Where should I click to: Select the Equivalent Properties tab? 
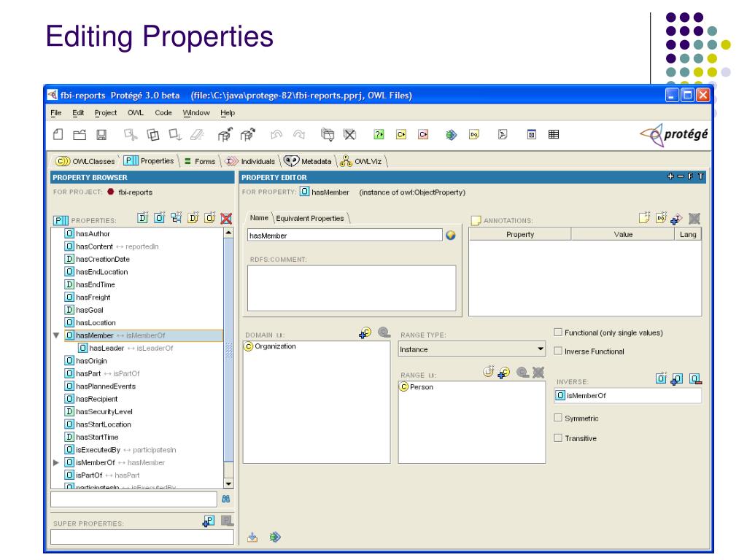click(310, 218)
